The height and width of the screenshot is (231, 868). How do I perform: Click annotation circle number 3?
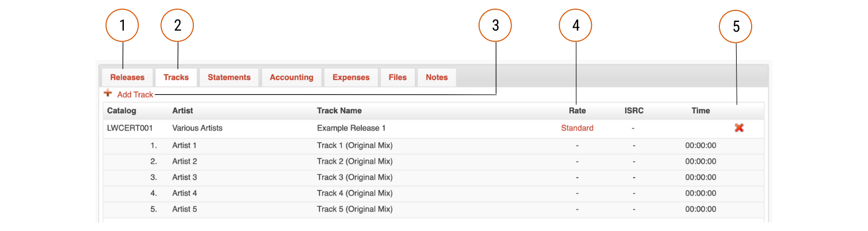[x=495, y=25]
